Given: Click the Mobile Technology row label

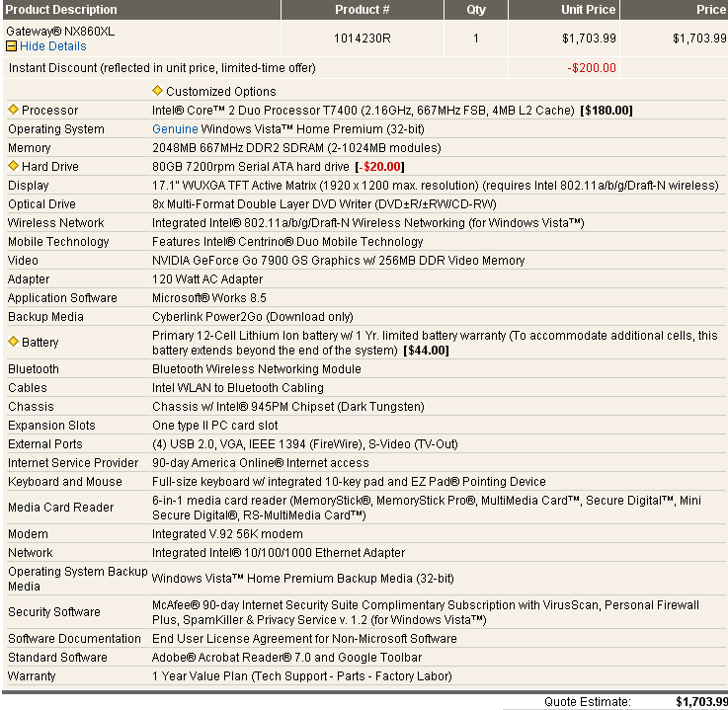Looking at the screenshot, I should [x=58, y=242].
